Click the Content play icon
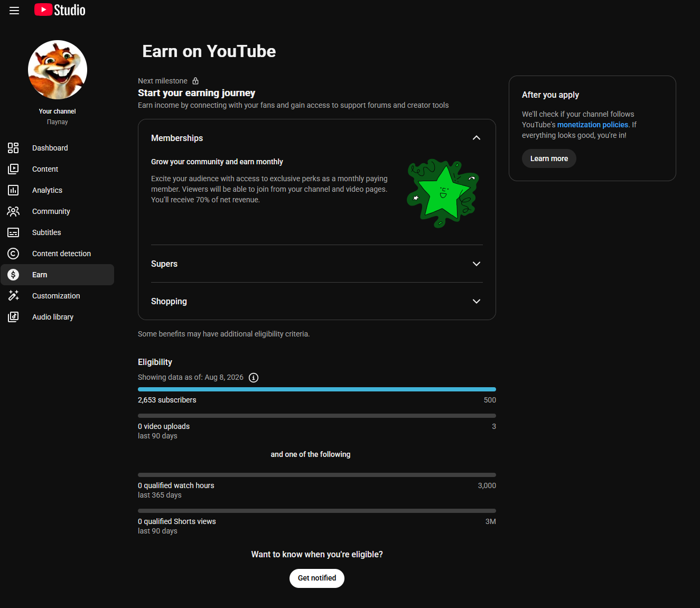The height and width of the screenshot is (608, 700). (x=13, y=169)
